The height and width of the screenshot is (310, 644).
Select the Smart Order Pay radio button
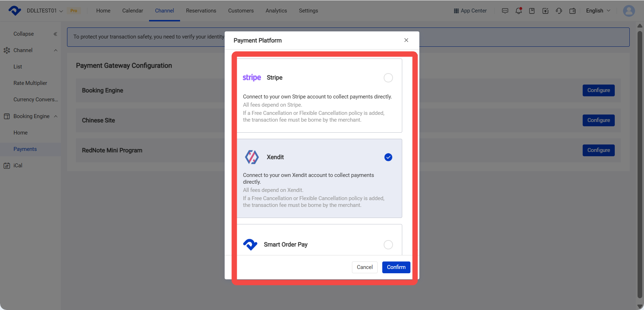coord(388,245)
